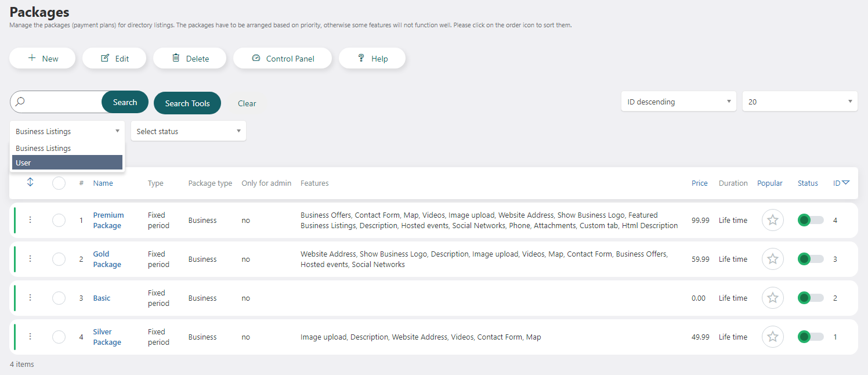The image size is (868, 375).
Task: Select Business Listings option in dropdown list
Action: 67,148
